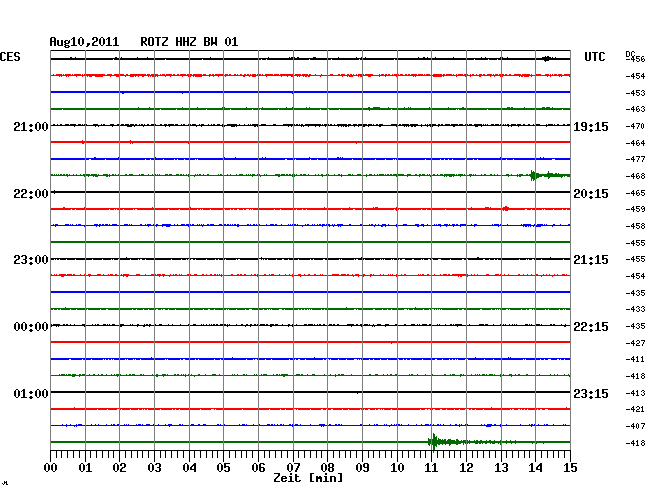Click minute axis tick label 11
This screenshot has height=494, width=650.
click(432, 468)
